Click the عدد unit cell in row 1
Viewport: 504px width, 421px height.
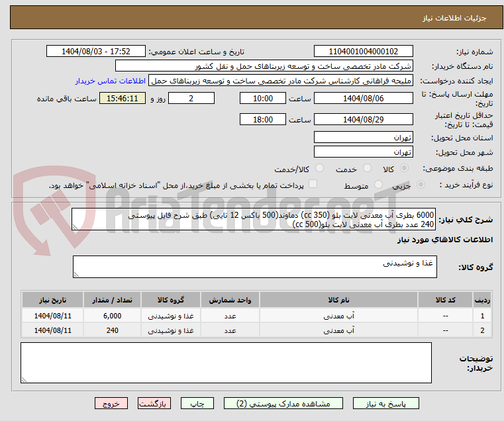point(230,316)
